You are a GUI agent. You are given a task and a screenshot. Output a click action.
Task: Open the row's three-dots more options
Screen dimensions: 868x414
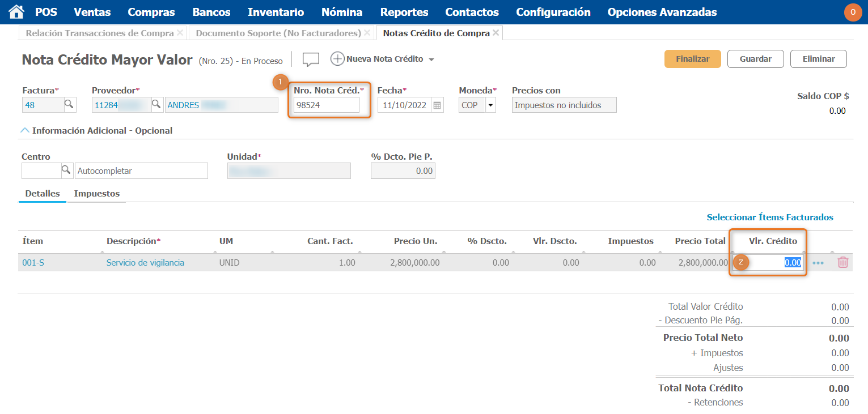[818, 263]
